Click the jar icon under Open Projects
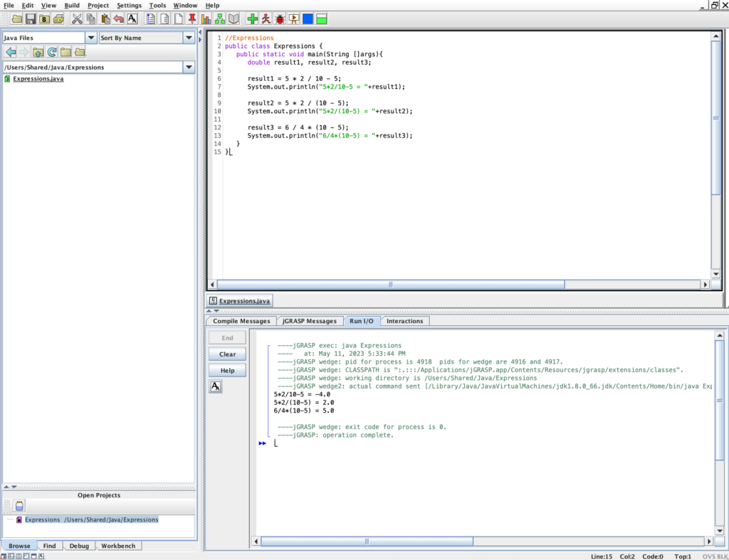Screen dimensions: 729x560 19,506
